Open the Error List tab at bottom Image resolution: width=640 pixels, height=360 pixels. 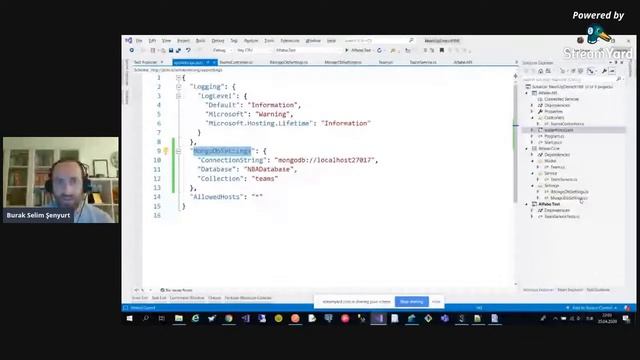click(140, 298)
